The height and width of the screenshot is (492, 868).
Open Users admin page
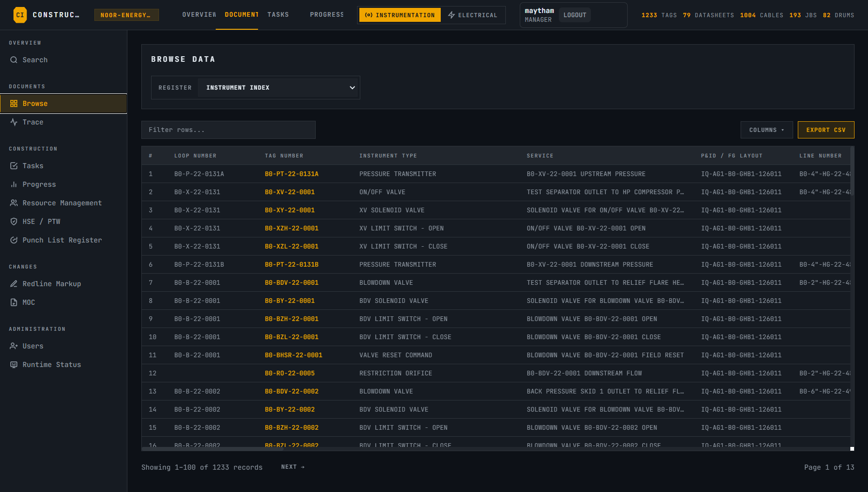click(64, 346)
